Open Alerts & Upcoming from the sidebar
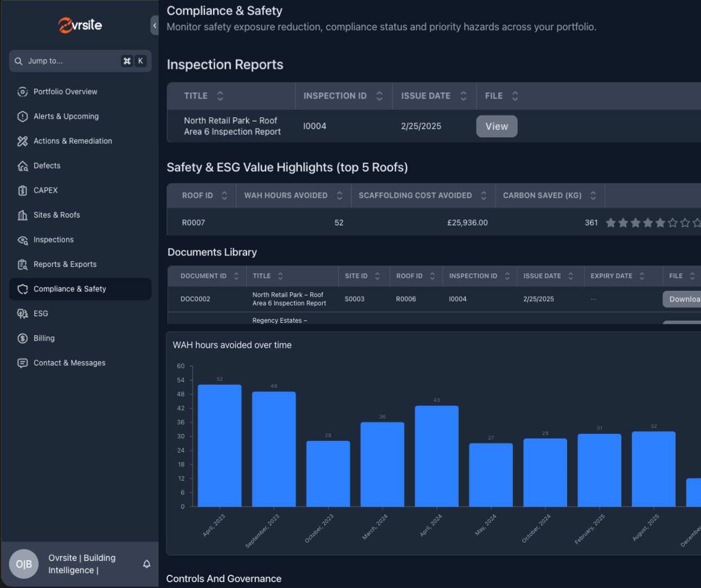The image size is (701, 588). pyautogui.click(x=23, y=116)
